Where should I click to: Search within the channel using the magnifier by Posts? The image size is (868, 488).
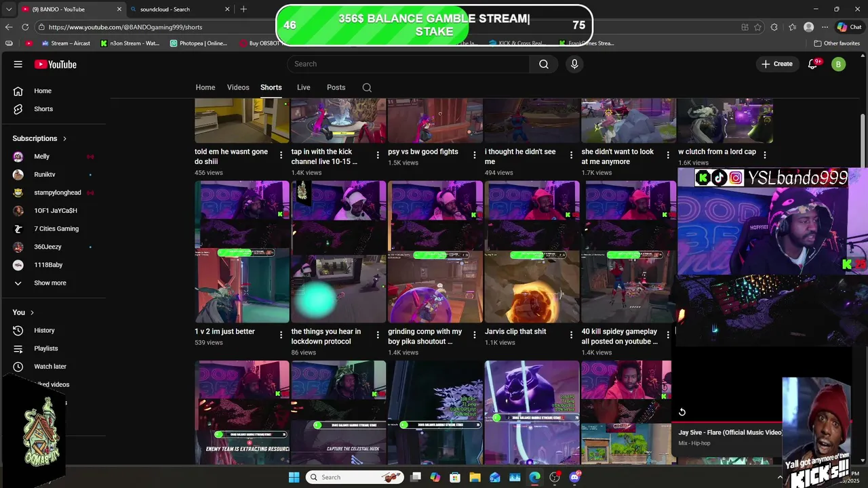pyautogui.click(x=367, y=87)
